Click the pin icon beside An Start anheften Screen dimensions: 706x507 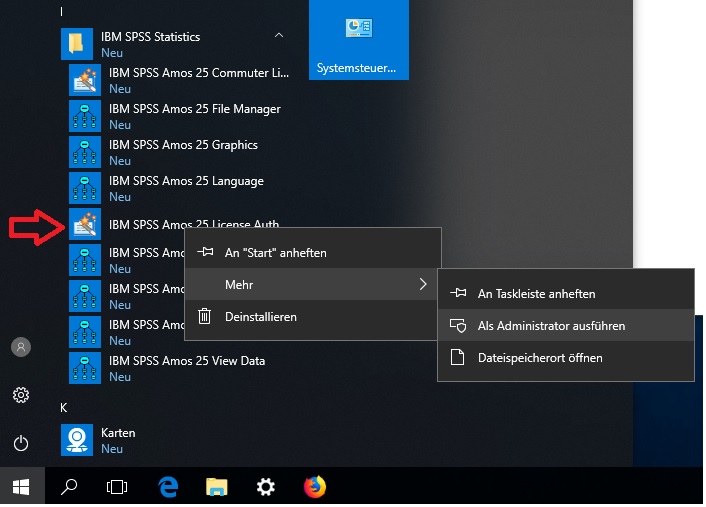(x=205, y=252)
